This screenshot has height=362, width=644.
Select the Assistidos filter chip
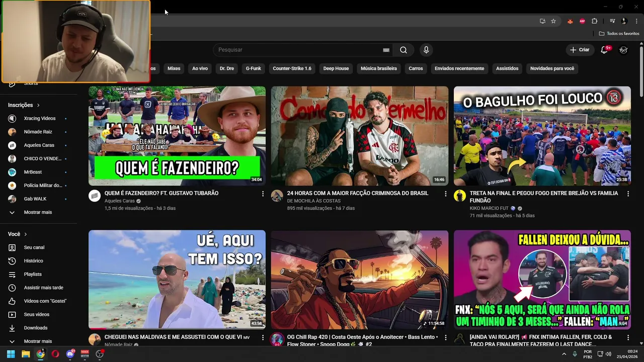tap(507, 68)
